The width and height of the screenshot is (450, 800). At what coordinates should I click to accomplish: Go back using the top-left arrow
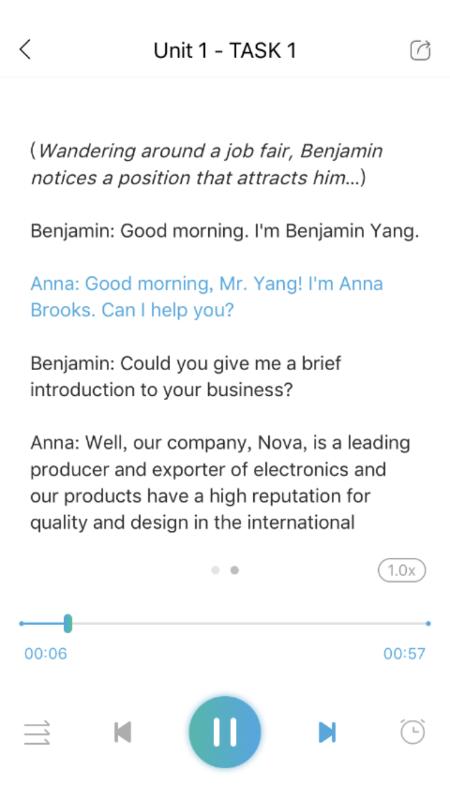click(25, 50)
